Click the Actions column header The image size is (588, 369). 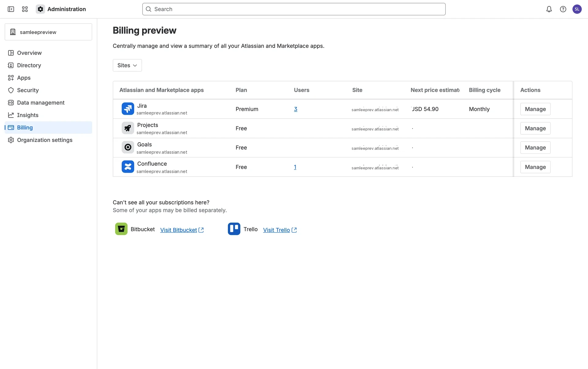(x=530, y=90)
